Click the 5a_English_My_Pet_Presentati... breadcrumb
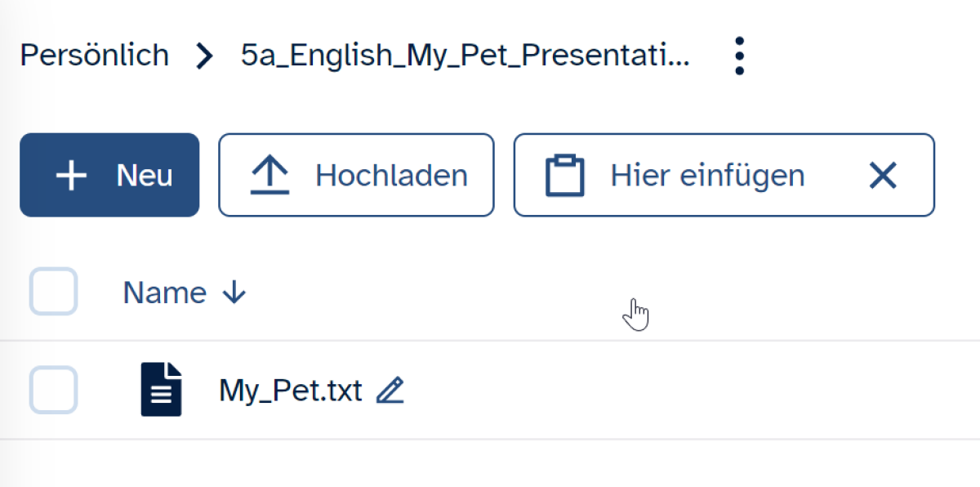 [465, 56]
